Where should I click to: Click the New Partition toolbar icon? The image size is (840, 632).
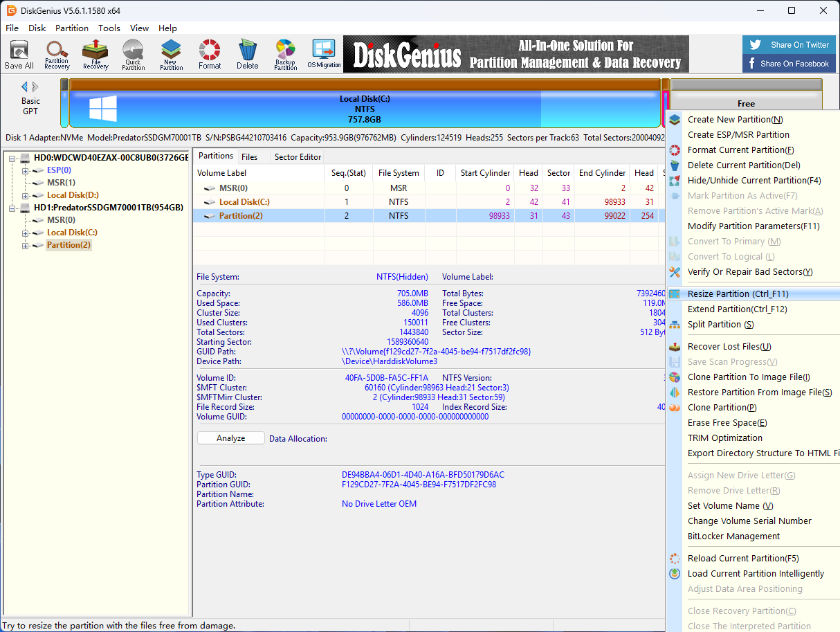tap(171, 55)
